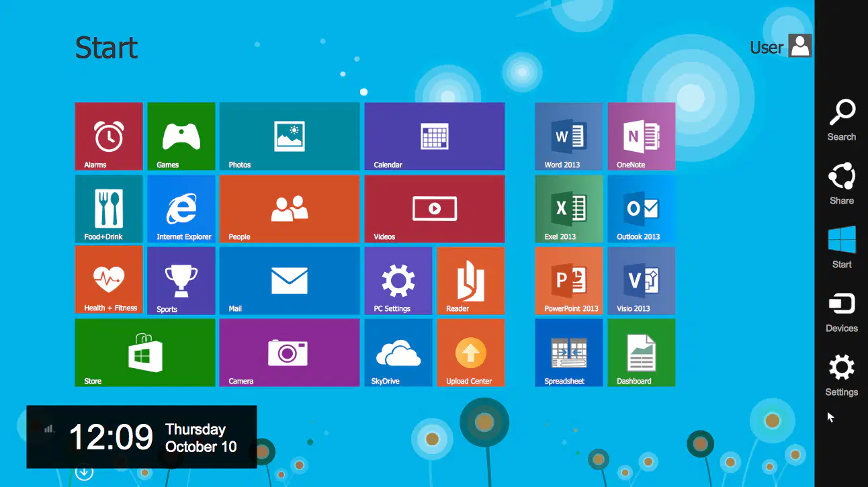868x487 pixels.
Task: Open the Photos tile
Action: (290, 136)
